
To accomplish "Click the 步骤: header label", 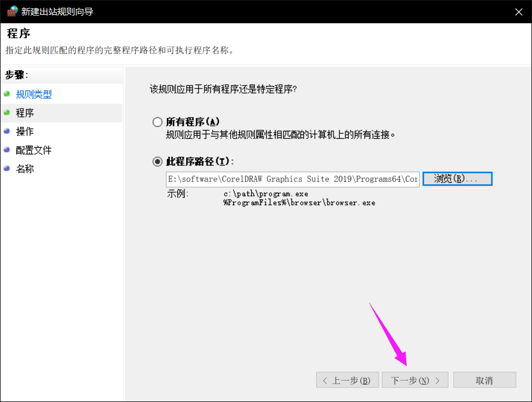I will [16, 75].
